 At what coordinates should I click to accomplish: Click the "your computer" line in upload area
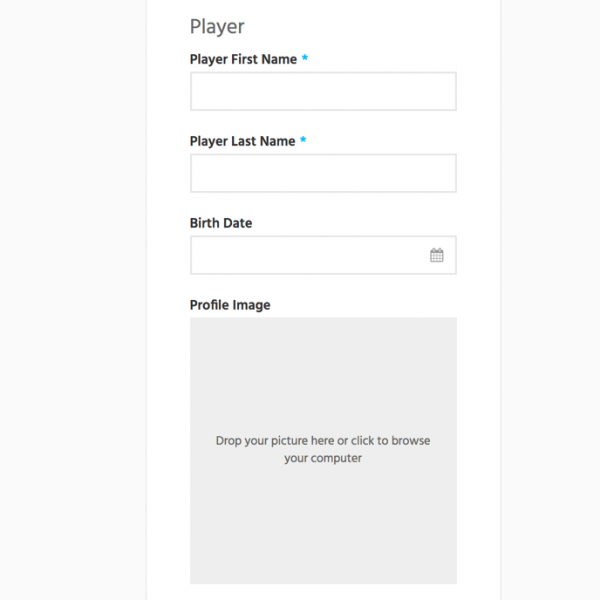323,458
